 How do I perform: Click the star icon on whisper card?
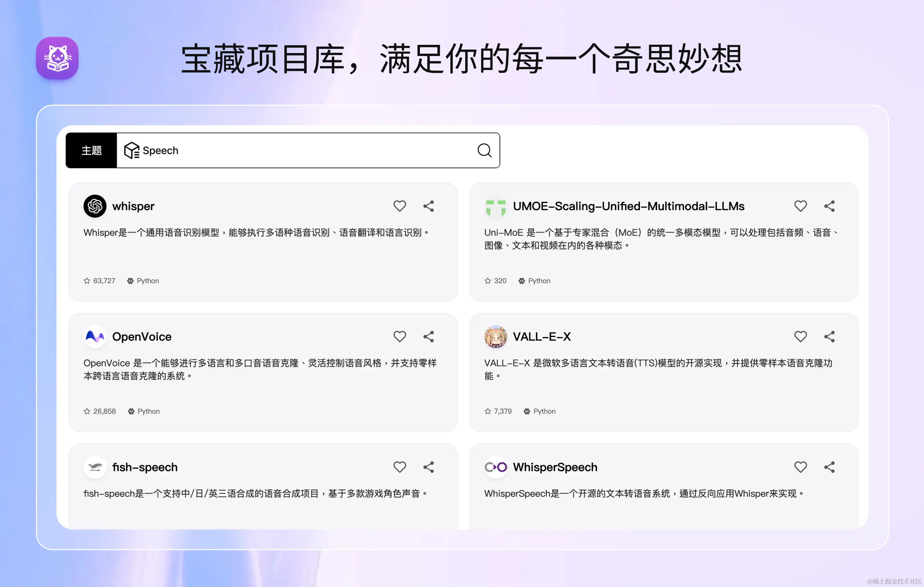(87, 281)
